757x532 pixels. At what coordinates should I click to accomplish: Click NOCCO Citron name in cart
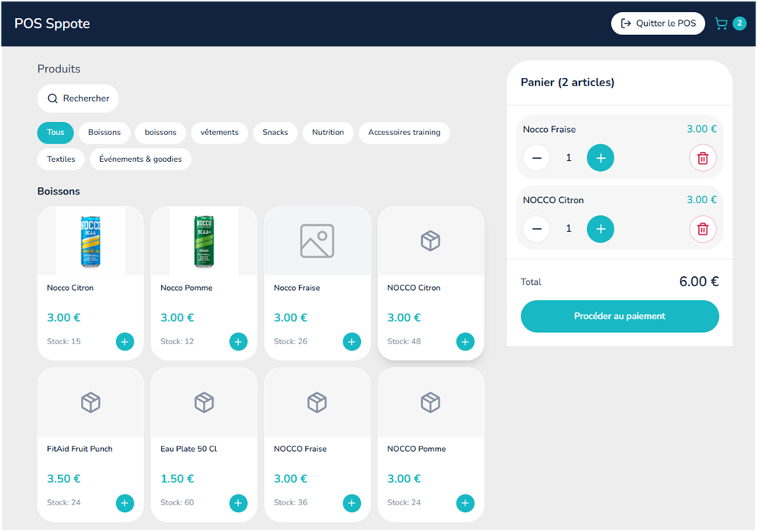553,200
